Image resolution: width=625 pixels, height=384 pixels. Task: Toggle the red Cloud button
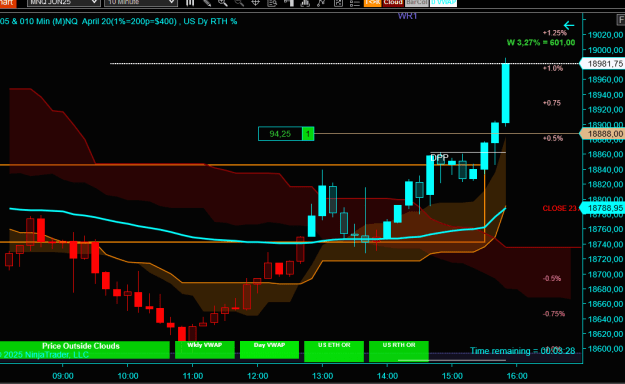point(393,2)
